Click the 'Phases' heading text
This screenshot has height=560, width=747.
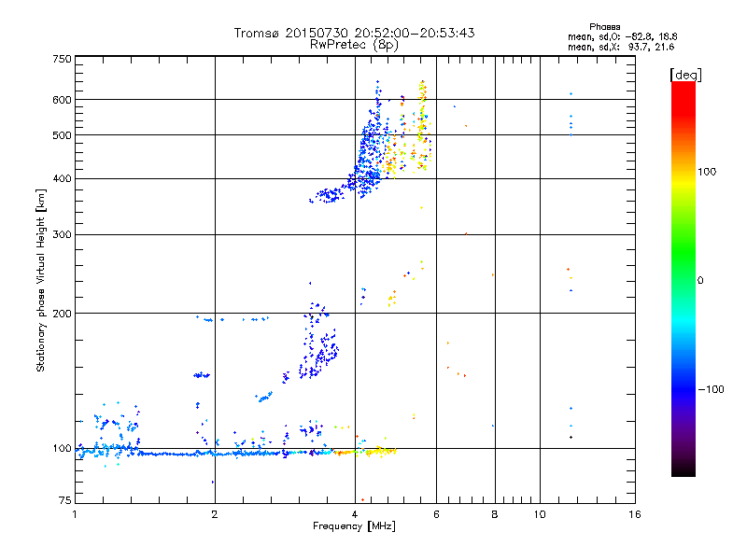[x=604, y=27]
